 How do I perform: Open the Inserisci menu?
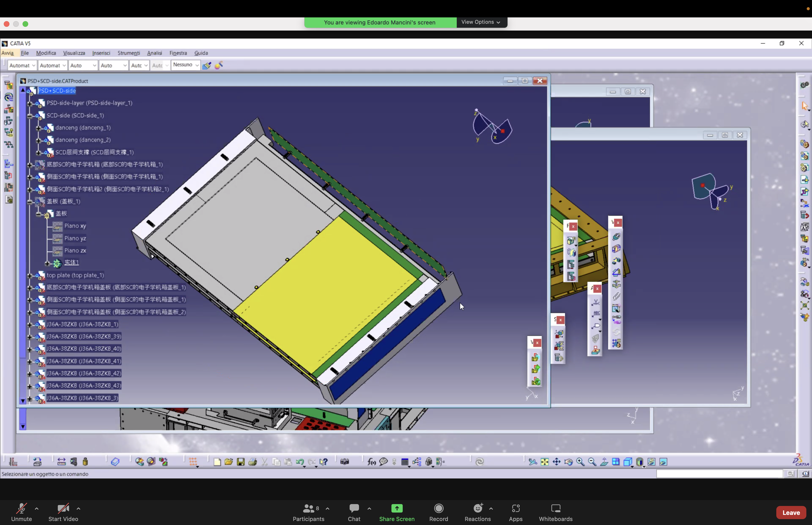pyautogui.click(x=101, y=53)
